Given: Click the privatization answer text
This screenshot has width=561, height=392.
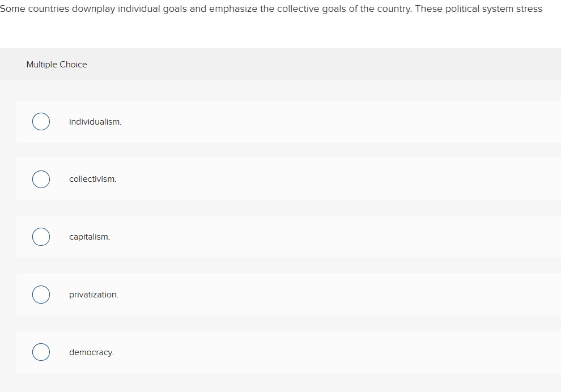Looking at the screenshot, I should pos(94,295).
